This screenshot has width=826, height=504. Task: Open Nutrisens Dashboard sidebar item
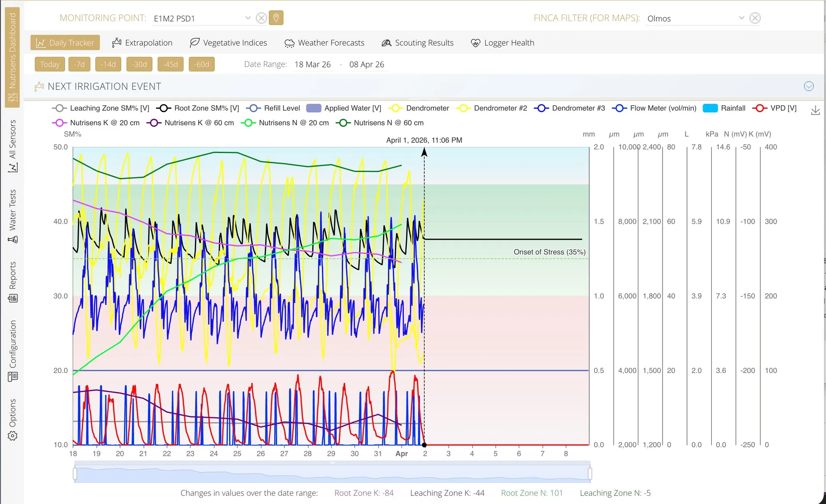click(12, 57)
